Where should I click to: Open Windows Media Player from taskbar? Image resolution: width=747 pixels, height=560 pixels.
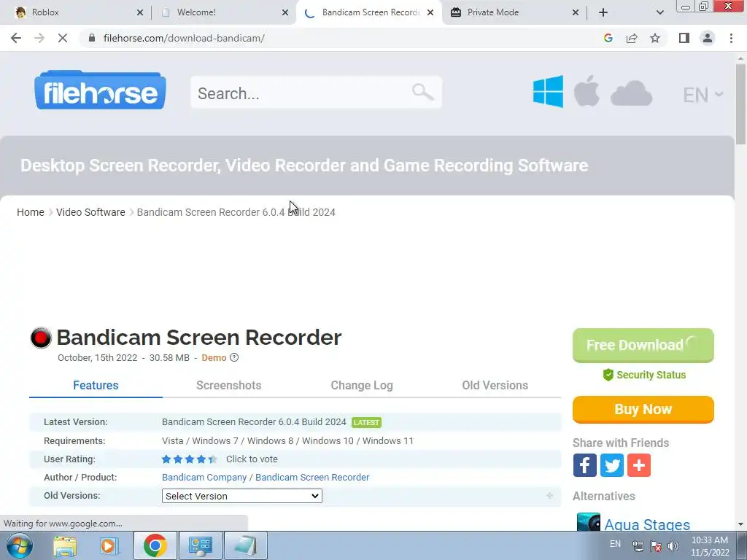[x=109, y=545]
